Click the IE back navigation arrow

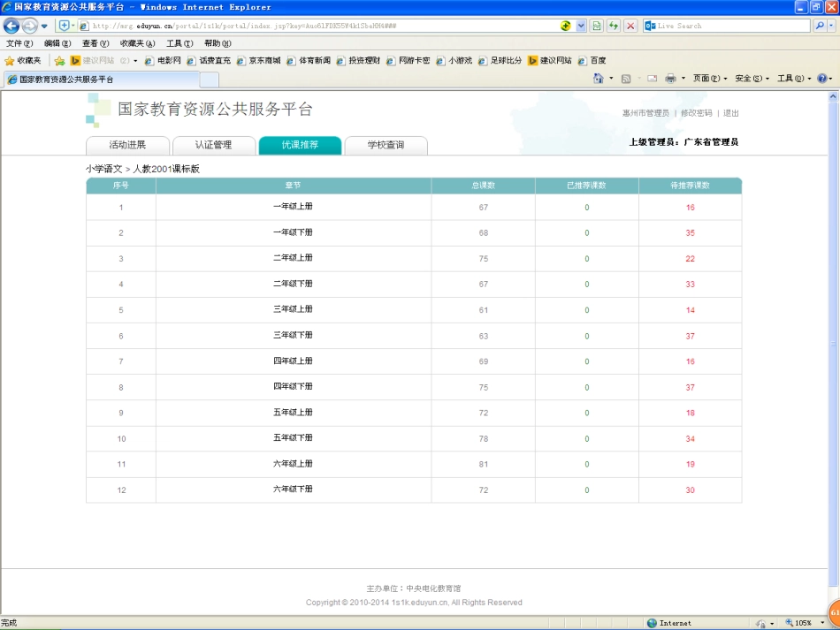[11, 26]
